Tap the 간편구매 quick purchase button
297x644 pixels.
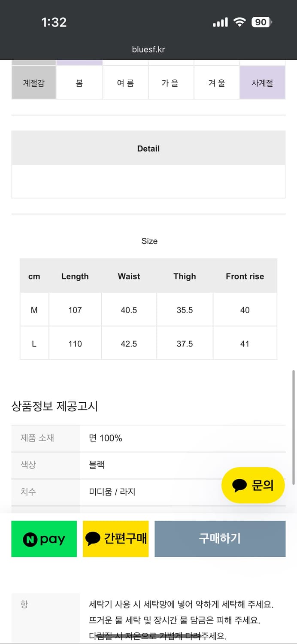115,538
